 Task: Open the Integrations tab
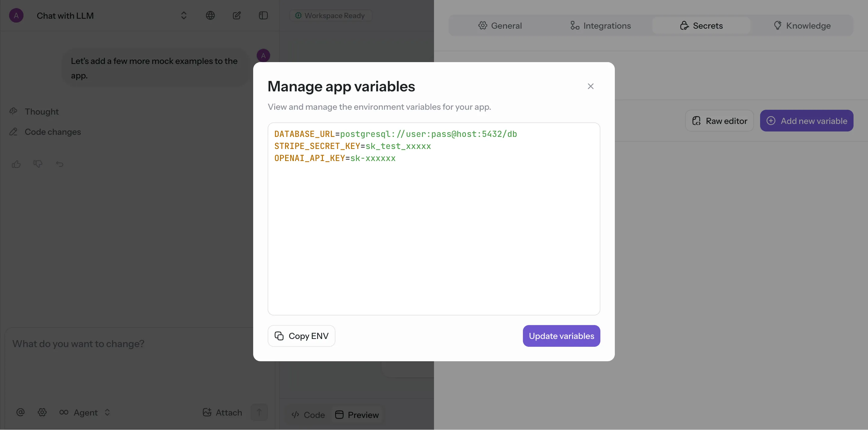pyautogui.click(x=600, y=26)
